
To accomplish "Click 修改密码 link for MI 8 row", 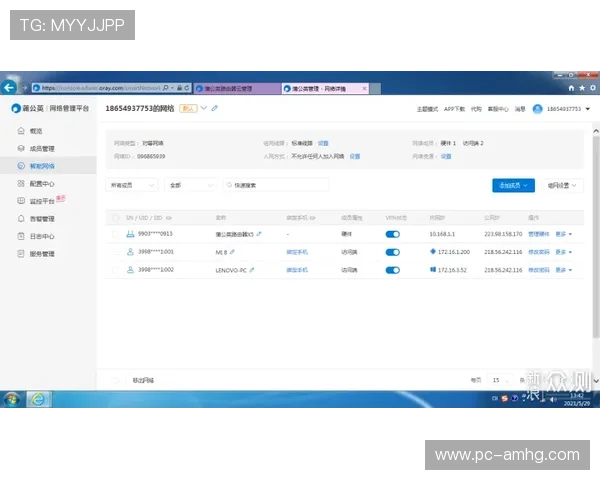I will pos(539,252).
